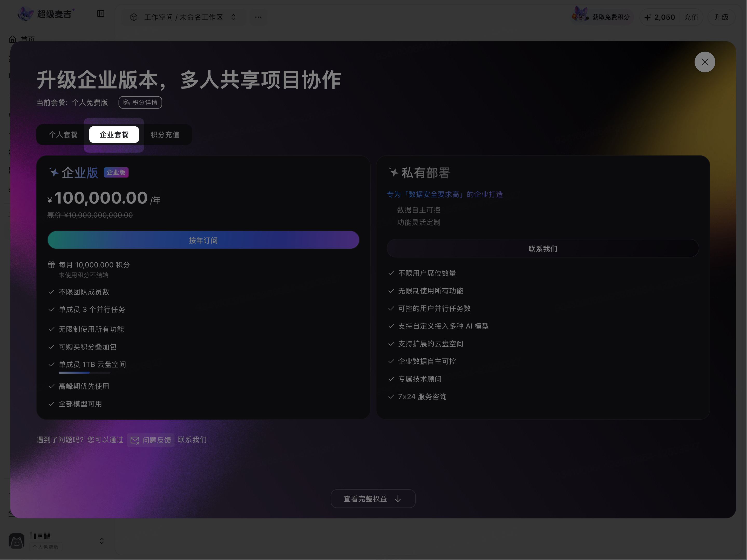Close the upgrade plans dialog

pyautogui.click(x=704, y=62)
